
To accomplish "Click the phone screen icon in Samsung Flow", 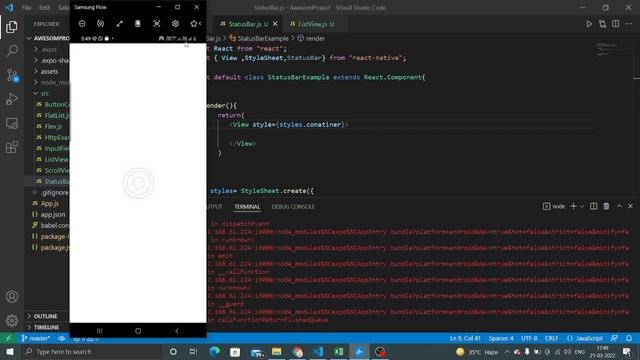I will [x=138, y=24].
